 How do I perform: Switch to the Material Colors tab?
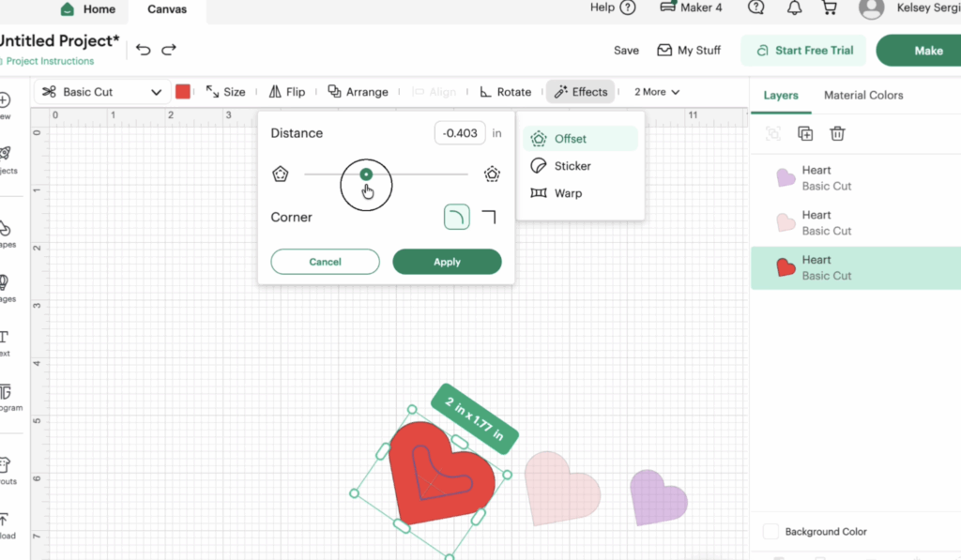click(863, 96)
